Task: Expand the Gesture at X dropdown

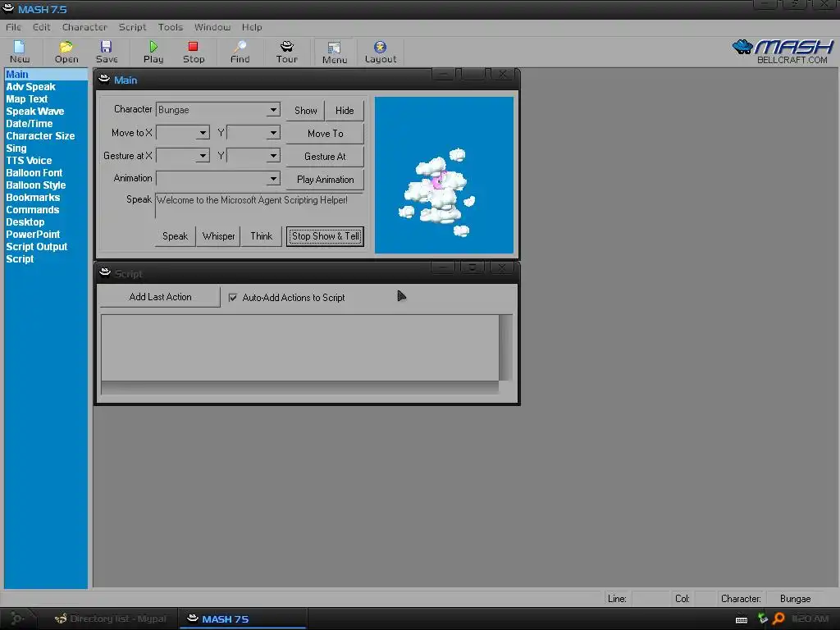Action: click(203, 156)
